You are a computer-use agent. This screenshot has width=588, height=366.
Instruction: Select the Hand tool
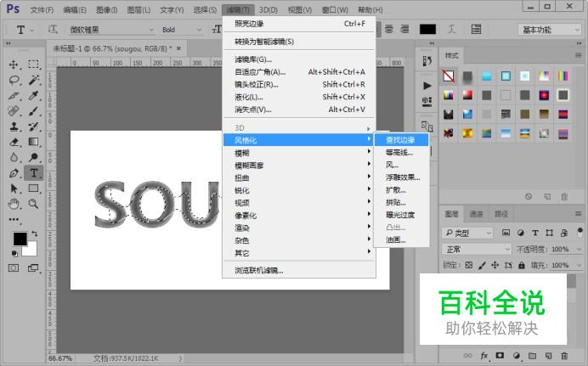click(14, 204)
